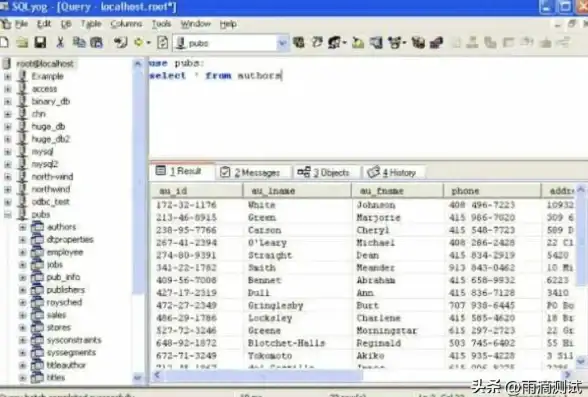Open the File menu
The image size is (588, 397).
(21, 24)
